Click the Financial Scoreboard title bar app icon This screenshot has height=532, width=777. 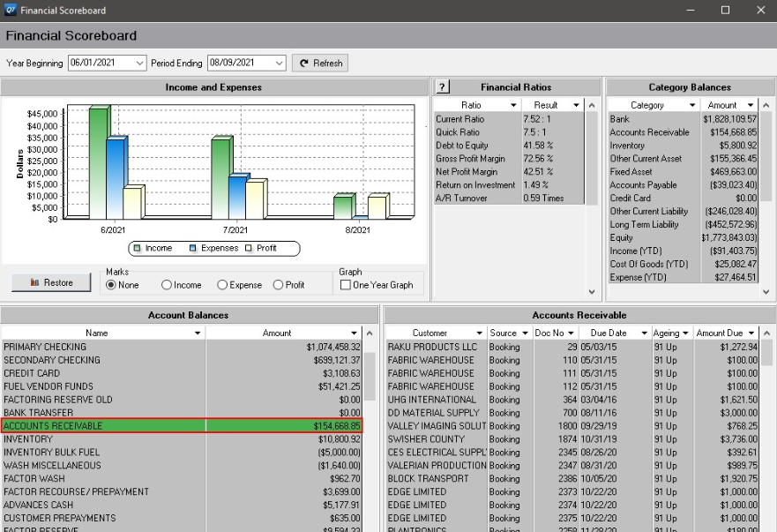pos(9,10)
